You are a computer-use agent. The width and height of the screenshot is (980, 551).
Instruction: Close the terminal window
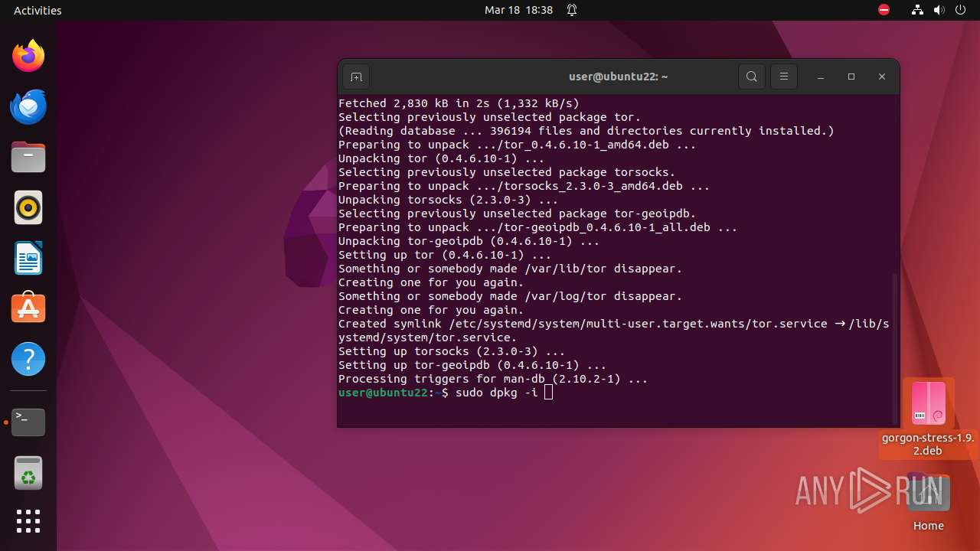point(882,77)
